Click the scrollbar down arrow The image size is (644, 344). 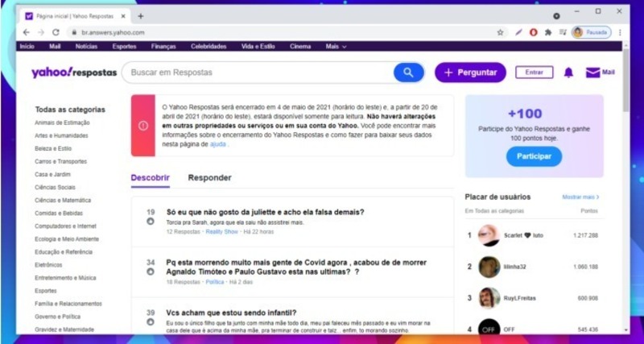point(625,330)
